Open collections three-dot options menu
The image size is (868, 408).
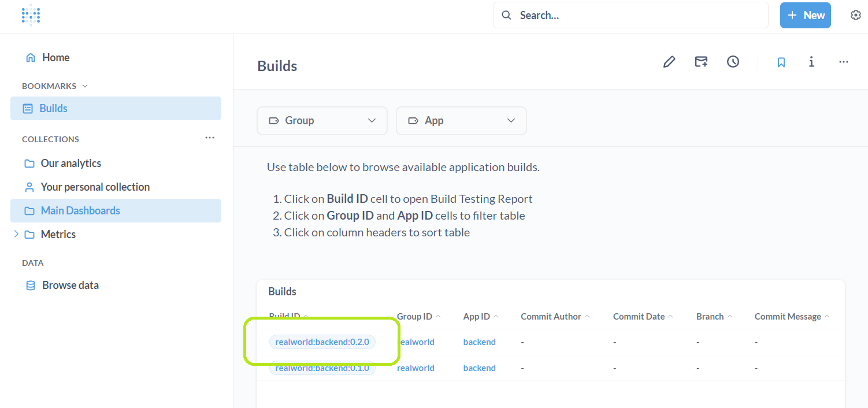tap(210, 138)
